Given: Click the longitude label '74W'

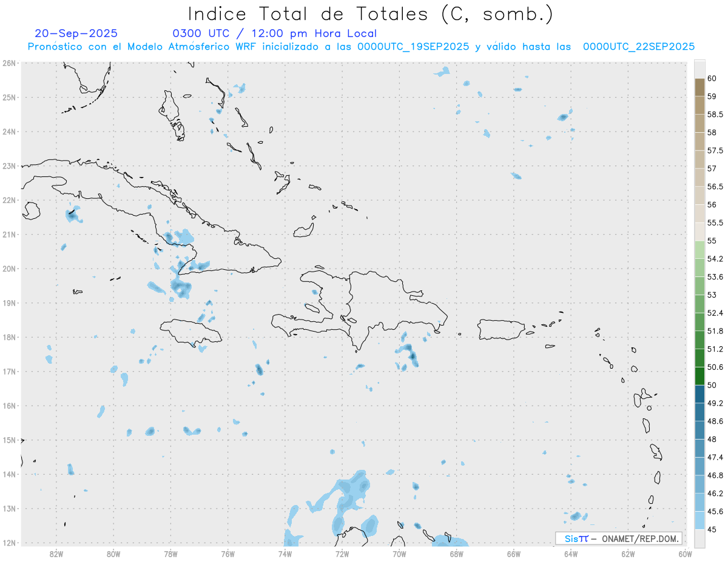Looking at the screenshot, I should [285, 554].
